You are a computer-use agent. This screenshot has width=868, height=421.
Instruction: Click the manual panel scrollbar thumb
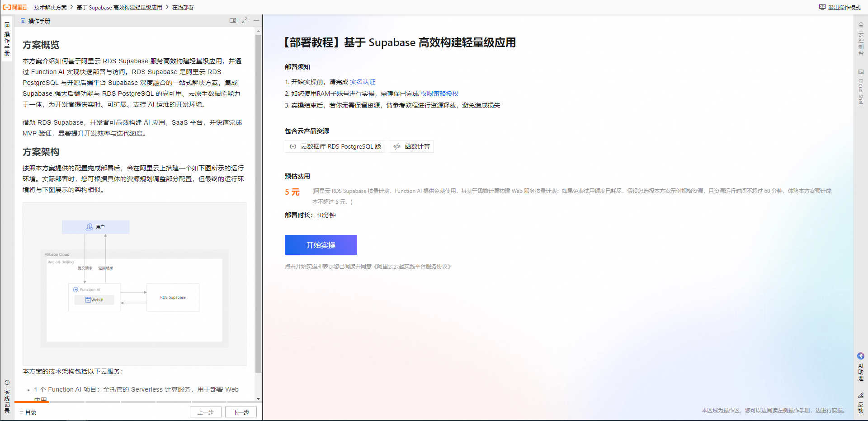pos(258,203)
